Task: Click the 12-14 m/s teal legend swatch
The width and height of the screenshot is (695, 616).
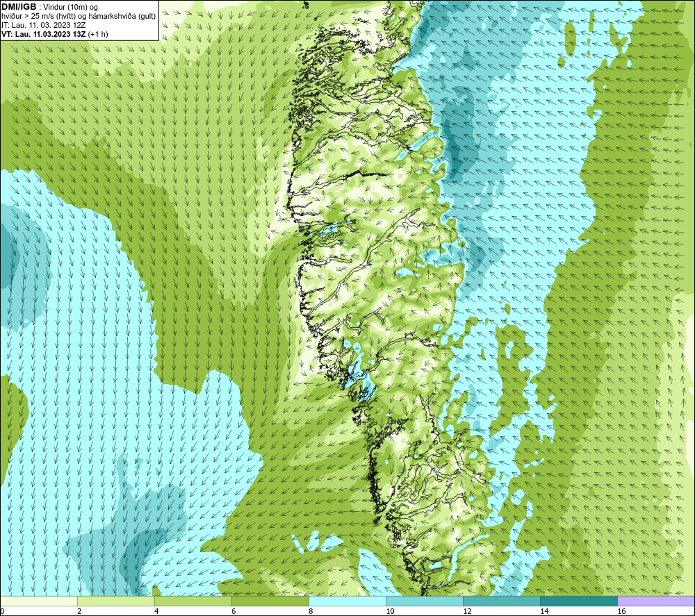Action: click(x=502, y=601)
